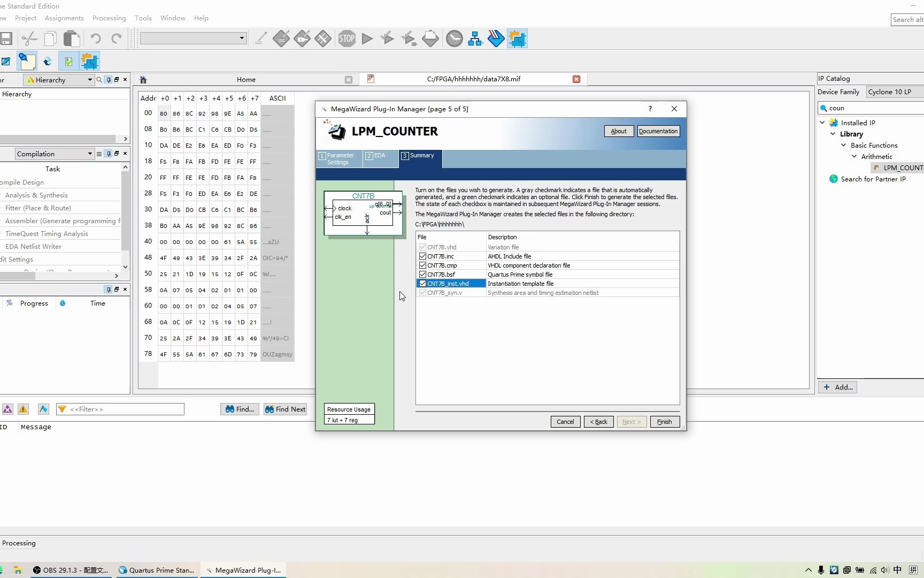Click search magnifier in Hierarchy panel

click(x=99, y=80)
